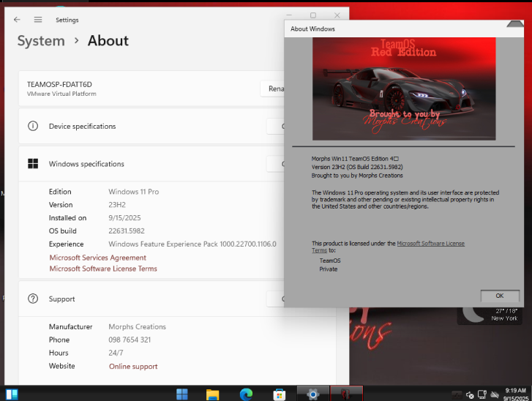Select the phone number 098 7654 321
This screenshot has height=401, width=532.
pos(130,340)
